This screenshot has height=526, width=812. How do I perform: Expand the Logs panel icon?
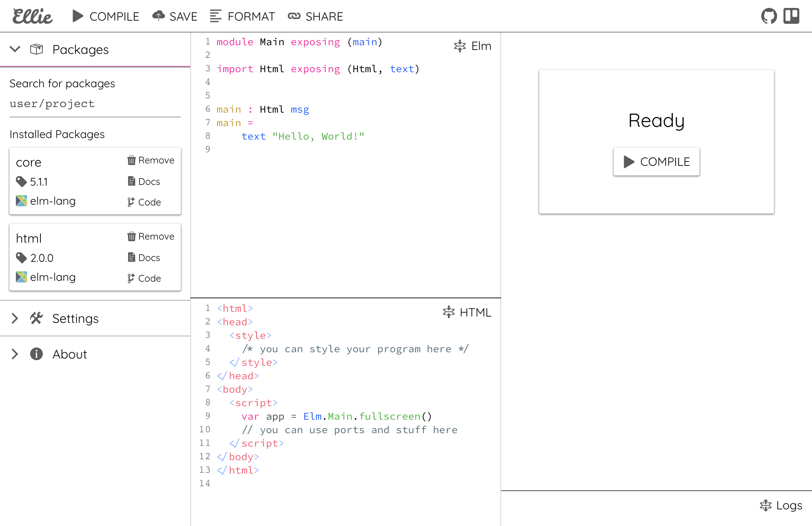pyautogui.click(x=766, y=505)
